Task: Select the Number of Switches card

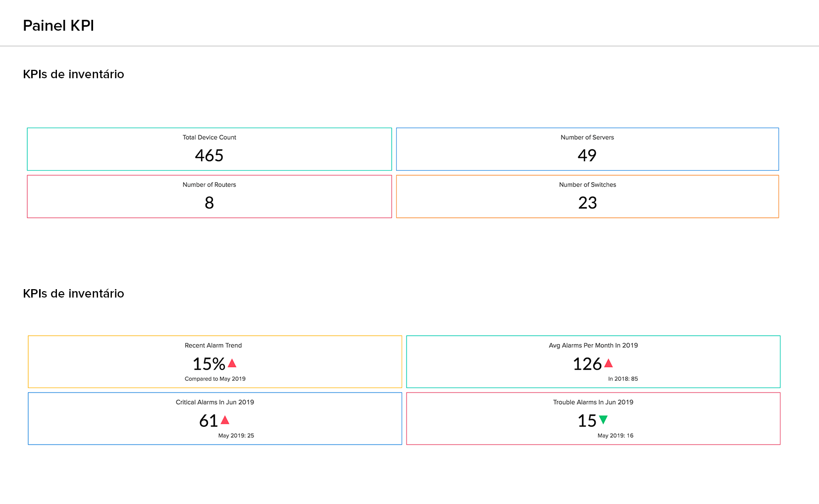Action: (x=587, y=196)
